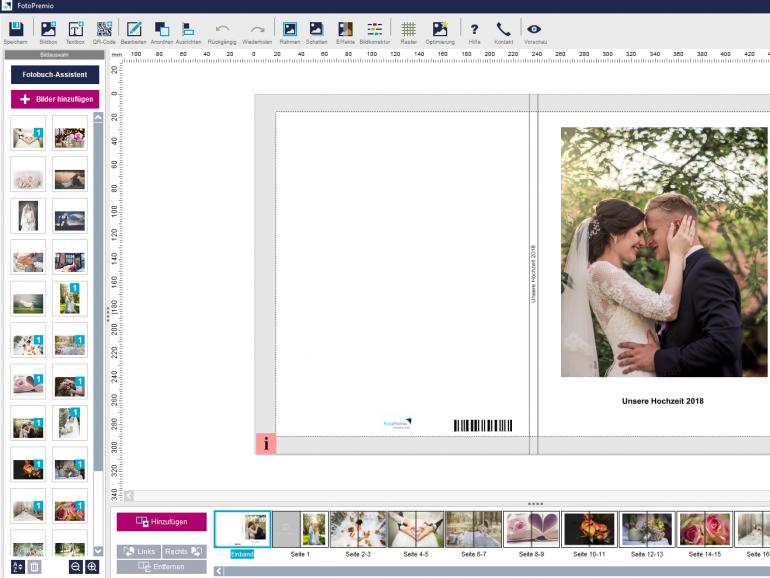This screenshot has height=578, width=770.
Task: Open the Effekte effects tool
Action: (x=345, y=29)
